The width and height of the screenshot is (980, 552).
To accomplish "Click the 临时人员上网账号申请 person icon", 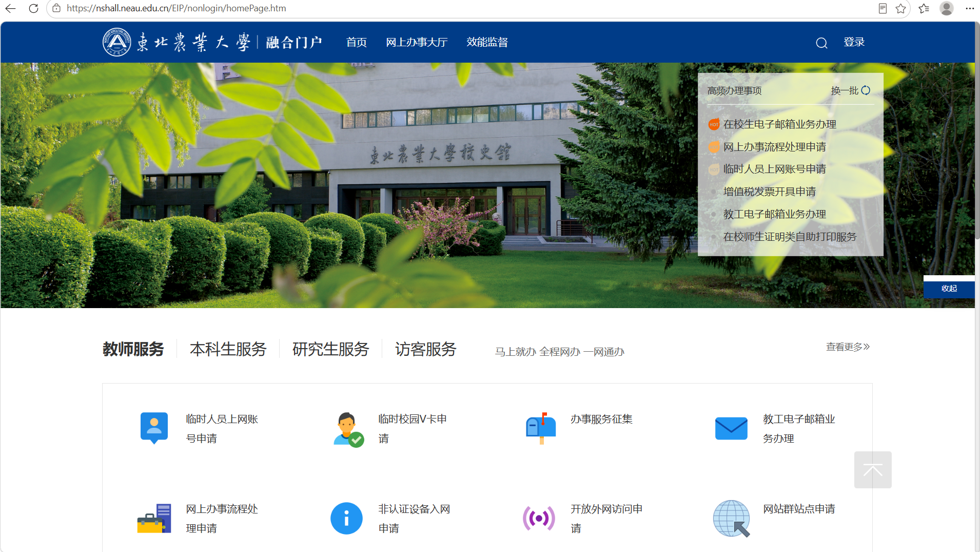I will (154, 428).
